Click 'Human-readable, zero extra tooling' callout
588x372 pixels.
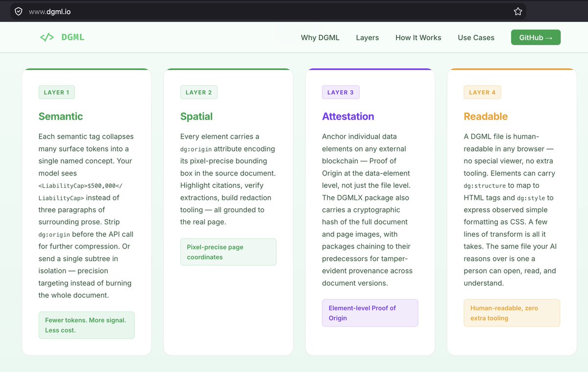click(x=512, y=313)
